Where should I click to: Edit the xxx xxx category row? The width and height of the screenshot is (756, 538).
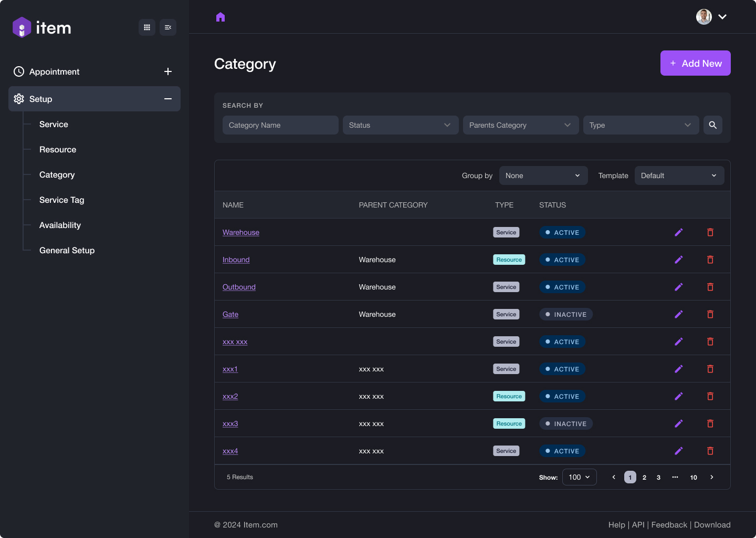pos(679,342)
